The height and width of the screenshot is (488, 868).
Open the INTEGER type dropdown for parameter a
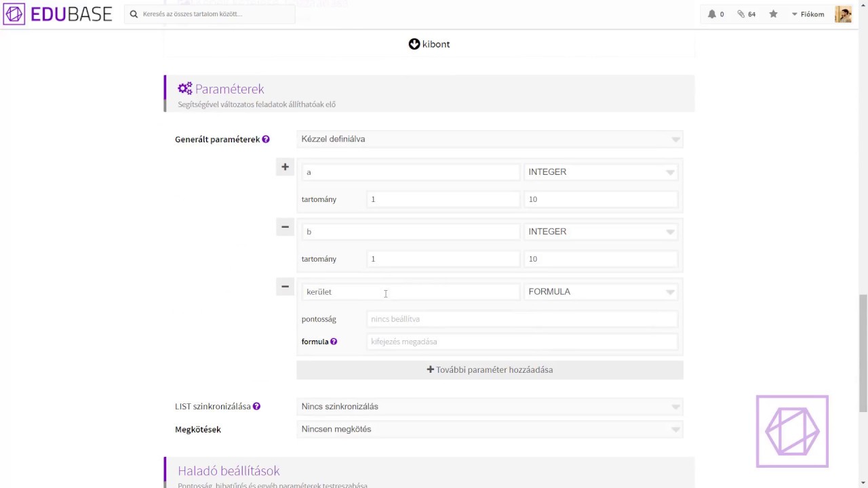point(601,172)
